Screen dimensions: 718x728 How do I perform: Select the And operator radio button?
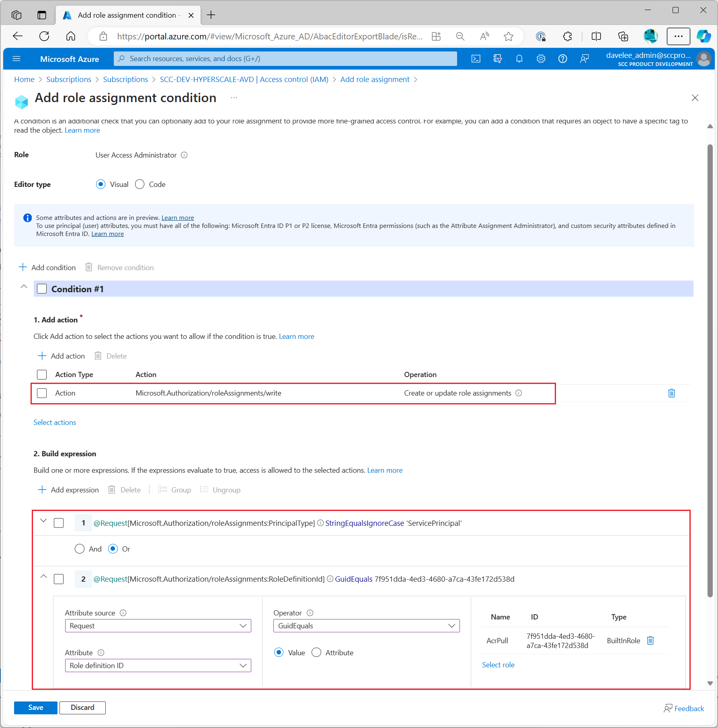80,549
